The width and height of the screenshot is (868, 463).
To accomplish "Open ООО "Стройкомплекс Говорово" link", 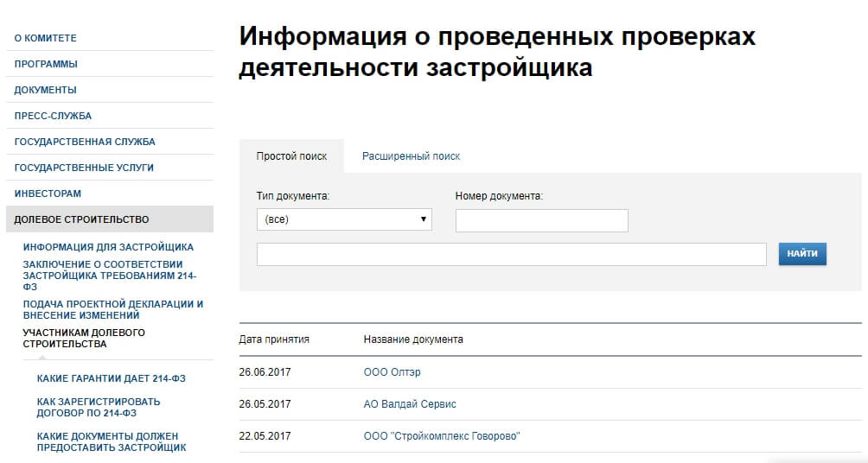I will [442, 436].
